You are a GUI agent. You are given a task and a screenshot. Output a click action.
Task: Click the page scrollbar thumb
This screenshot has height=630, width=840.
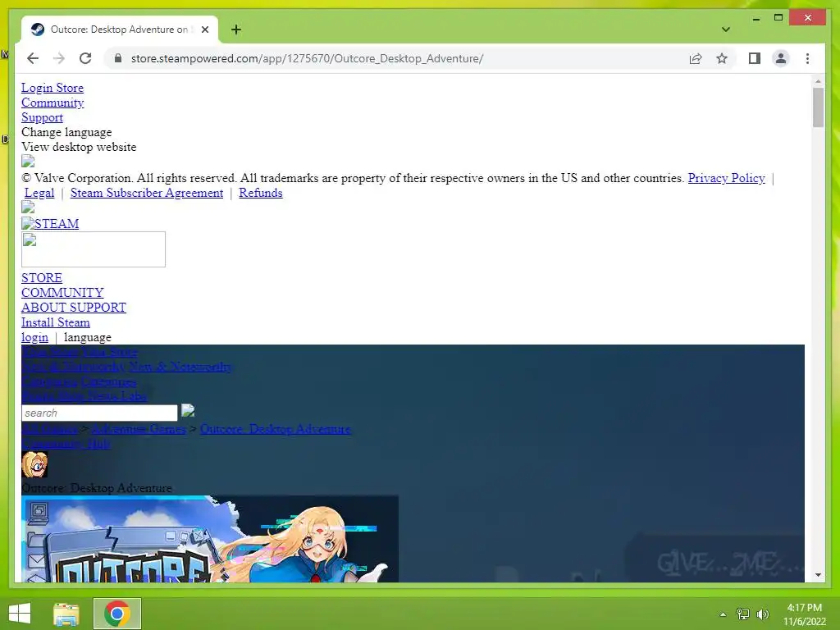pyautogui.click(x=818, y=107)
